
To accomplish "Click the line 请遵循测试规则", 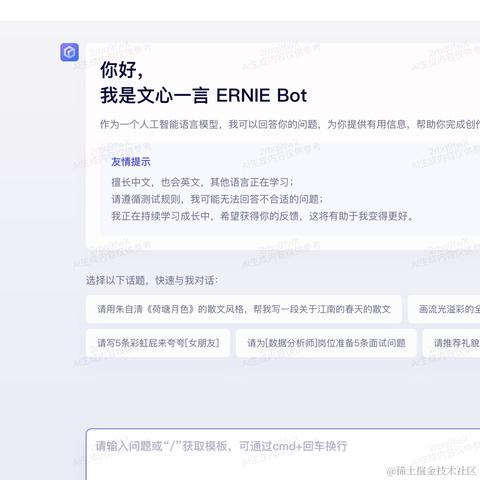I will (x=217, y=199).
